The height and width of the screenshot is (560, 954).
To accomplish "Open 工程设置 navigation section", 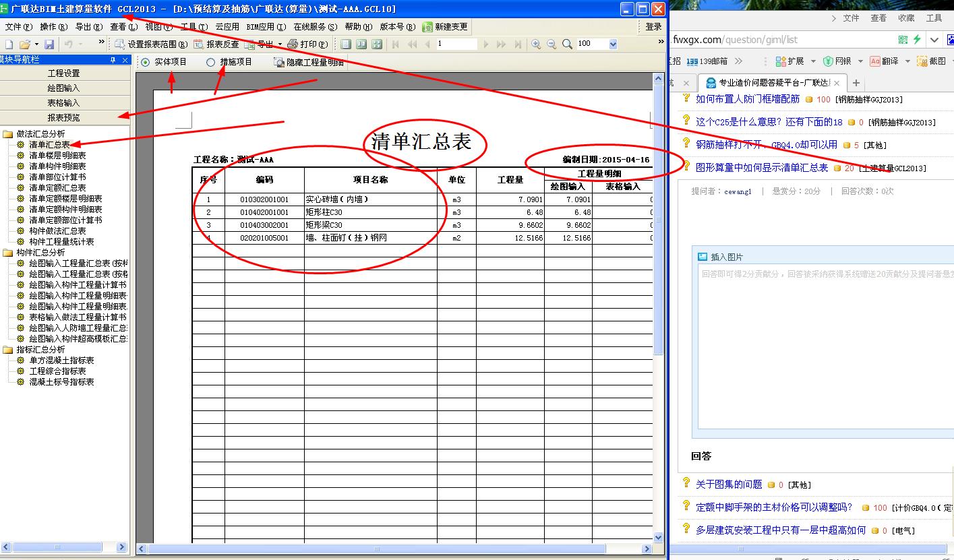I will [64, 73].
